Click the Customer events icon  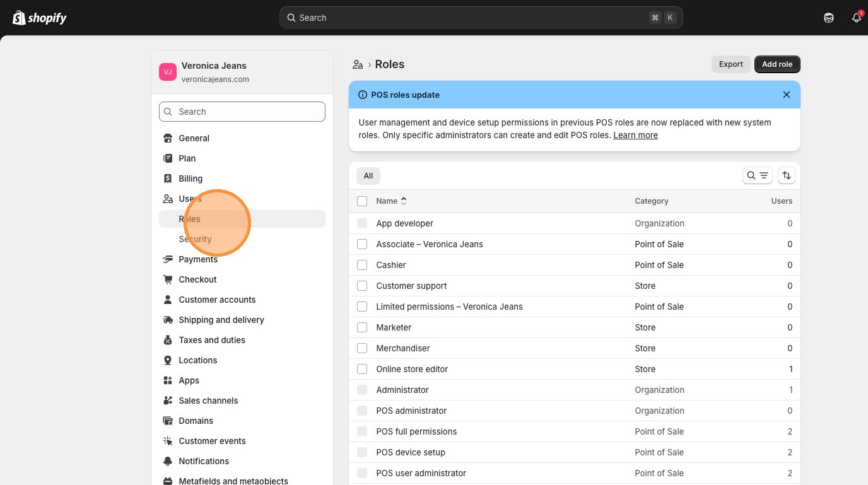[168, 441]
